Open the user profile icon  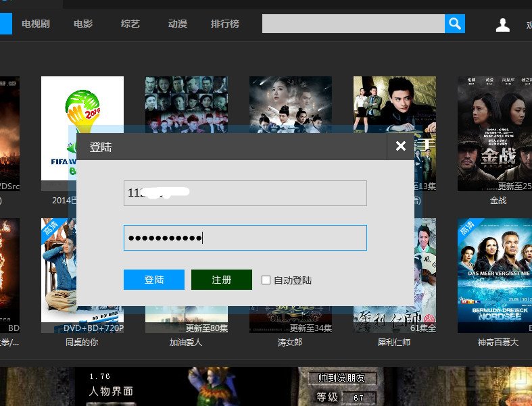tap(502, 25)
